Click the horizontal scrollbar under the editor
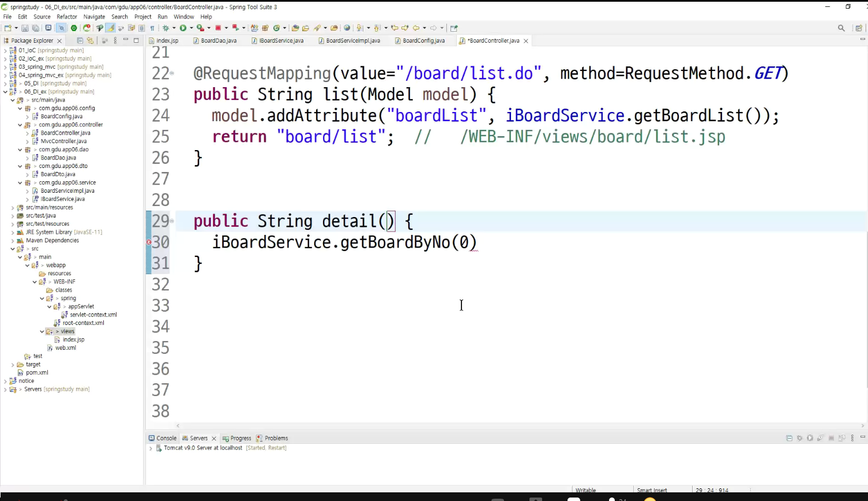The image size is (868, 501). click(521, 425)
